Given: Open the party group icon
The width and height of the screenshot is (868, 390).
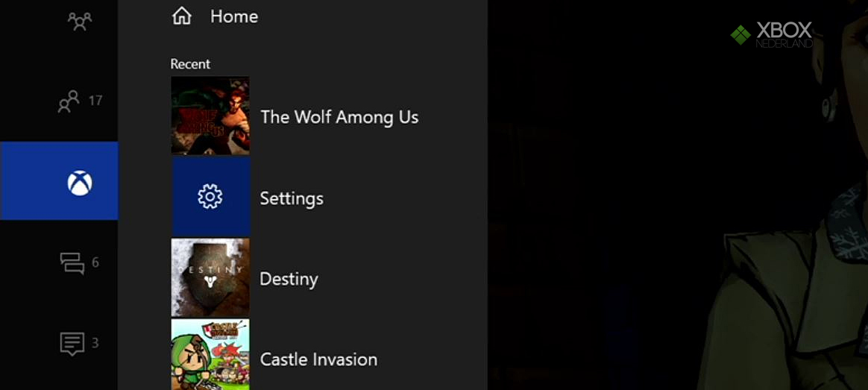Looking at the screenshot, I should [80, 21].
